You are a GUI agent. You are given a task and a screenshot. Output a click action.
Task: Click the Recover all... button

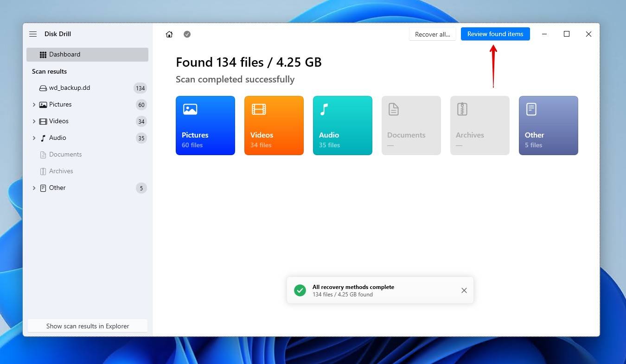click(432, 34)
